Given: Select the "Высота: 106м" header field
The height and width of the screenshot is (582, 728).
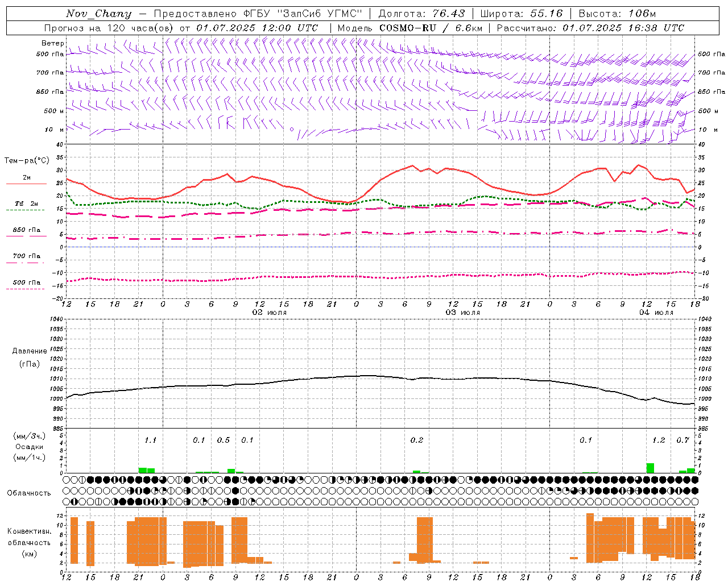Looking at the screenshot, I should point(617,14).
